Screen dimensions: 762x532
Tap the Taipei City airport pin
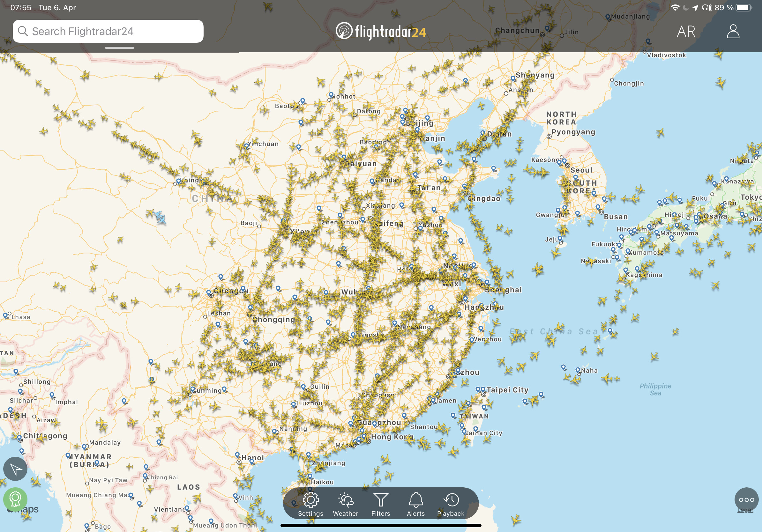point(483,389)
